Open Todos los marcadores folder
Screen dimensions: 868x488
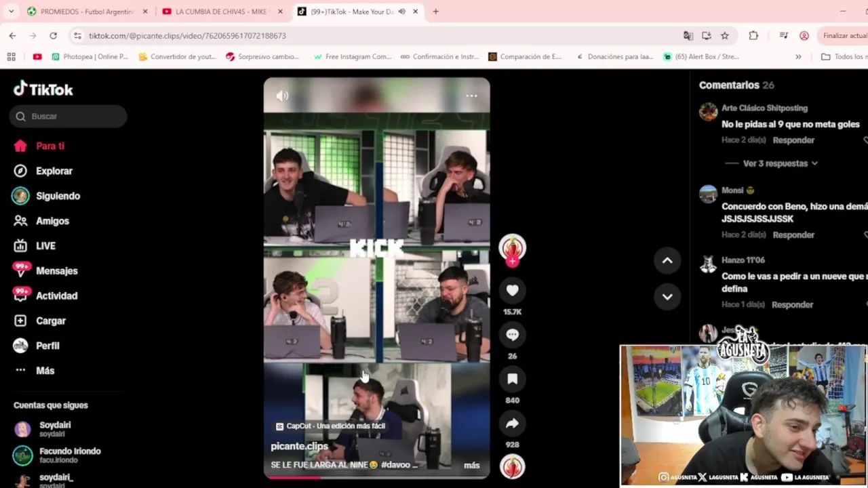click(x=844, y=56)
